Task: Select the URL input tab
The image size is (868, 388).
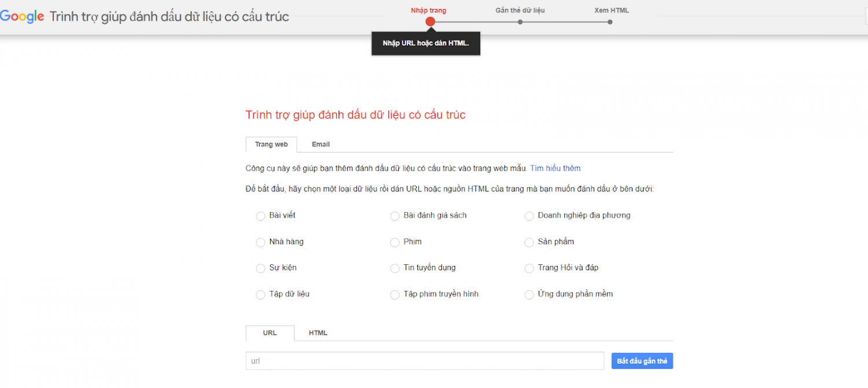Action: pyautogui.click(x=270, y=333)
